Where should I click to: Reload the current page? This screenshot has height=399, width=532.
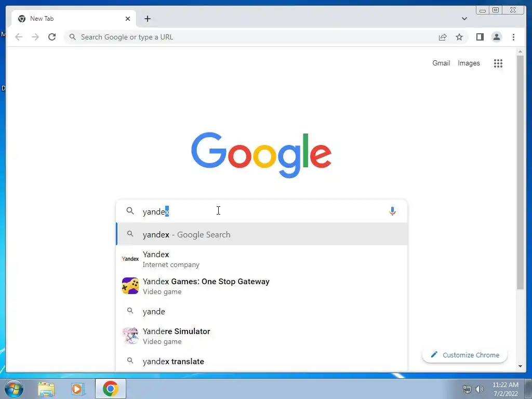(52, 37)
